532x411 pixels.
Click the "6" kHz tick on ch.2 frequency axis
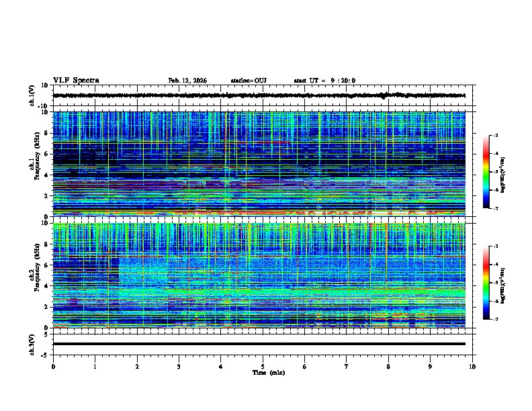[46, 265]
